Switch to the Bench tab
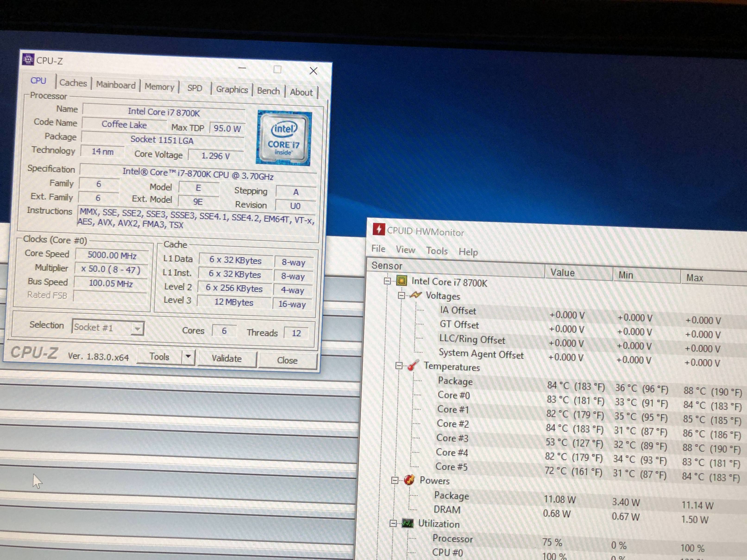Image resolution: width=747 pixels, height=560 pixels. [268, 91]
